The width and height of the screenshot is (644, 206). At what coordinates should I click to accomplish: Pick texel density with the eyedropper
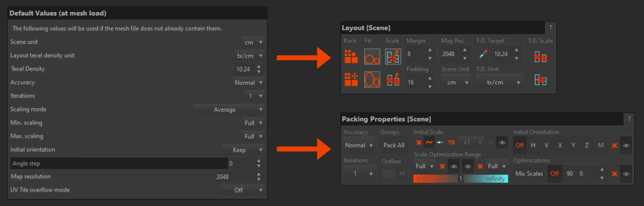483,54
